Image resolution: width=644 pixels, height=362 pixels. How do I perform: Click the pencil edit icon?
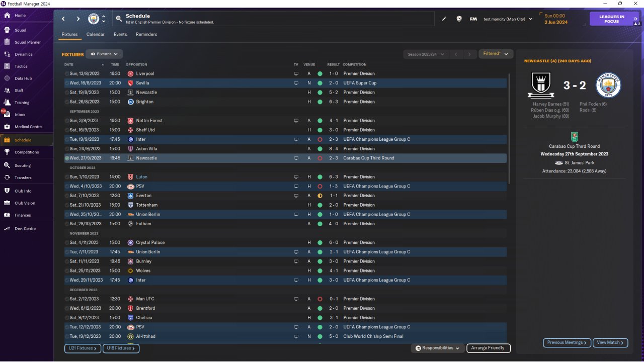444,19
